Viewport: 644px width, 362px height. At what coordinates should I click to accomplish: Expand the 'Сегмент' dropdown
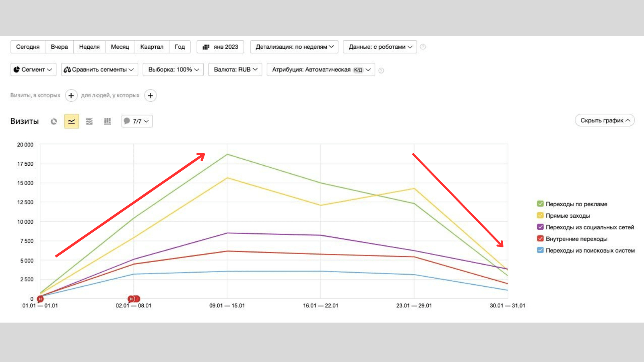point(33,70)
